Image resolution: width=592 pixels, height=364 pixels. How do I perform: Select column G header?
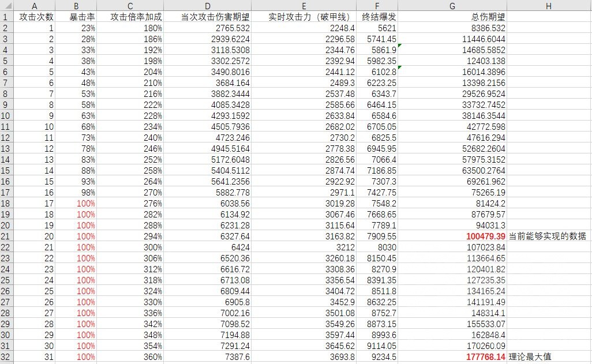[452, 6]
